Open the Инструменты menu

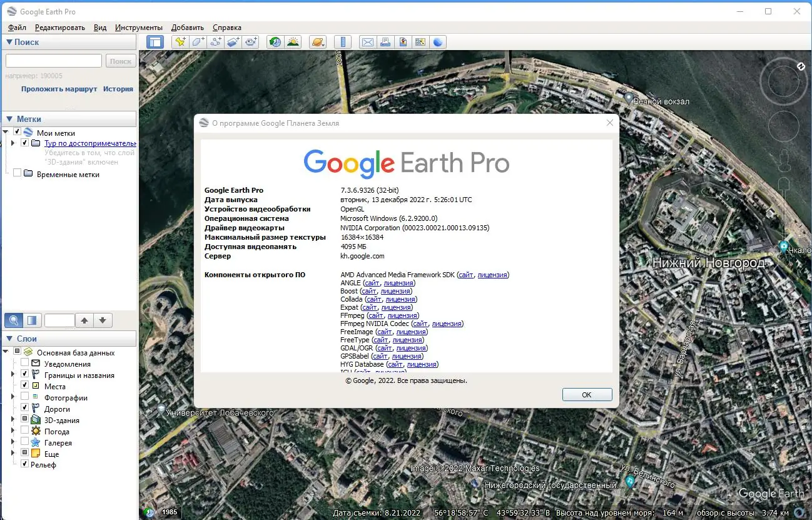pos(138,27)
